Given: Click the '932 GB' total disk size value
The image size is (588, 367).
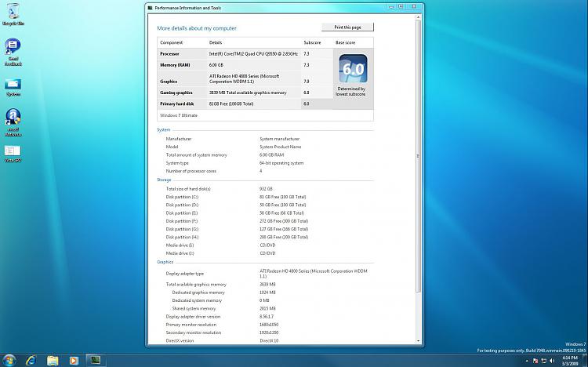Looking at the screenshot, I should [266, 189].
